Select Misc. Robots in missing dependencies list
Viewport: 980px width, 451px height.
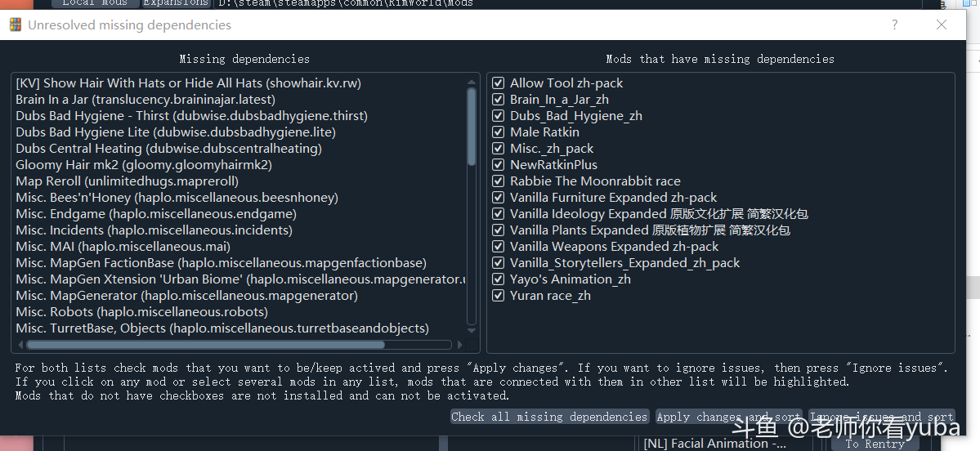(141, 312)
